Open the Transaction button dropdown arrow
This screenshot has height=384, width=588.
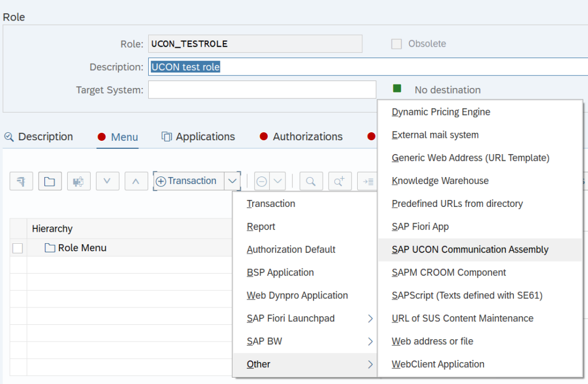click(233, 181)
